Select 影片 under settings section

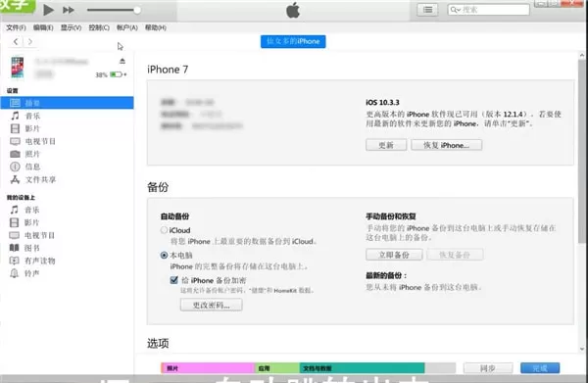tap(32, 128)
